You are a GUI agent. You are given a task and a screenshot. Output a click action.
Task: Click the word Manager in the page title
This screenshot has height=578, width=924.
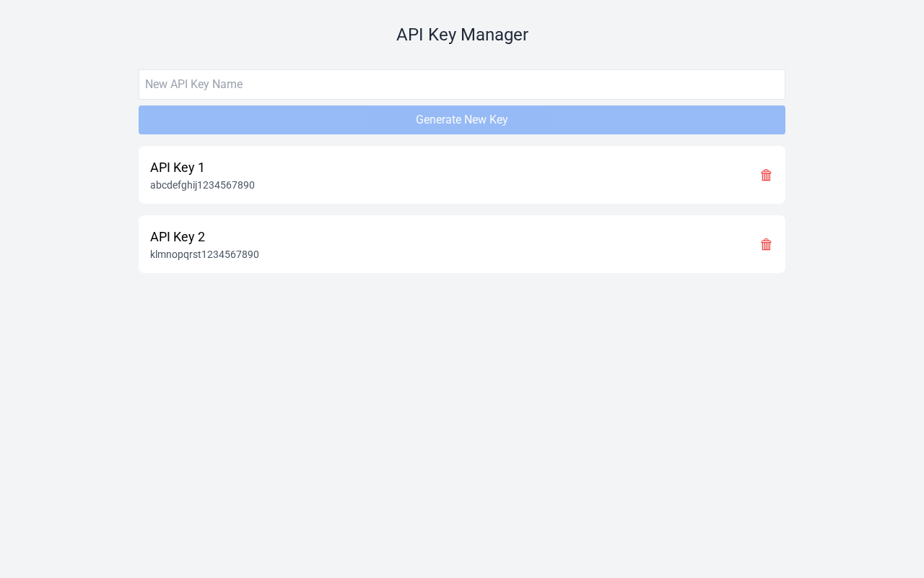[494, 35]
